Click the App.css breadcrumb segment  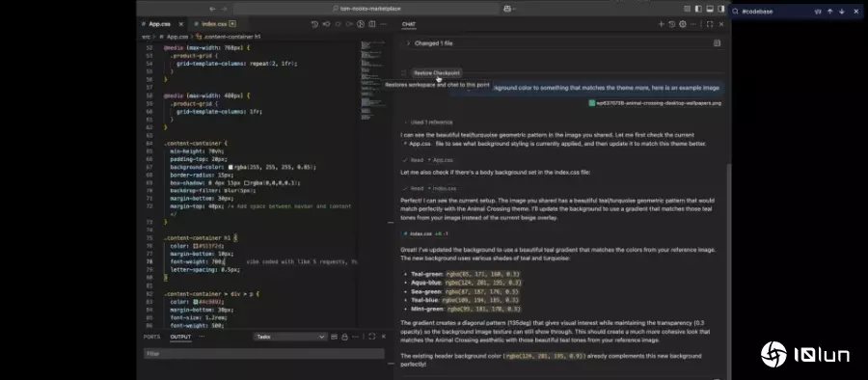pos(177,37)
